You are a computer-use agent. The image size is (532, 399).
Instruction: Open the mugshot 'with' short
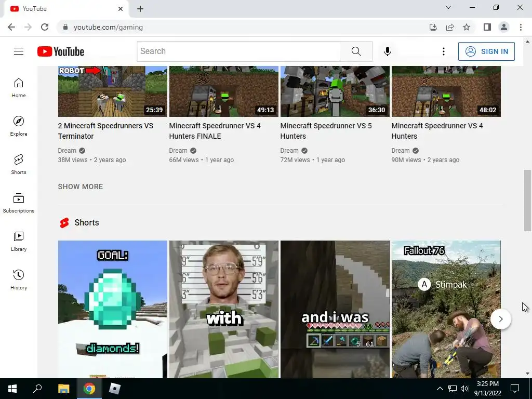[224, 309]
